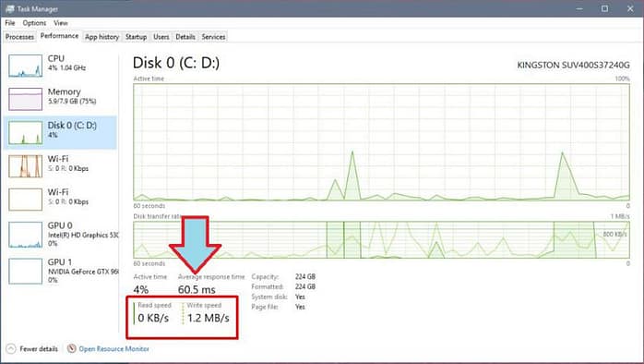Select the Performance tab
644x364 pixels.
coord(59,36)
